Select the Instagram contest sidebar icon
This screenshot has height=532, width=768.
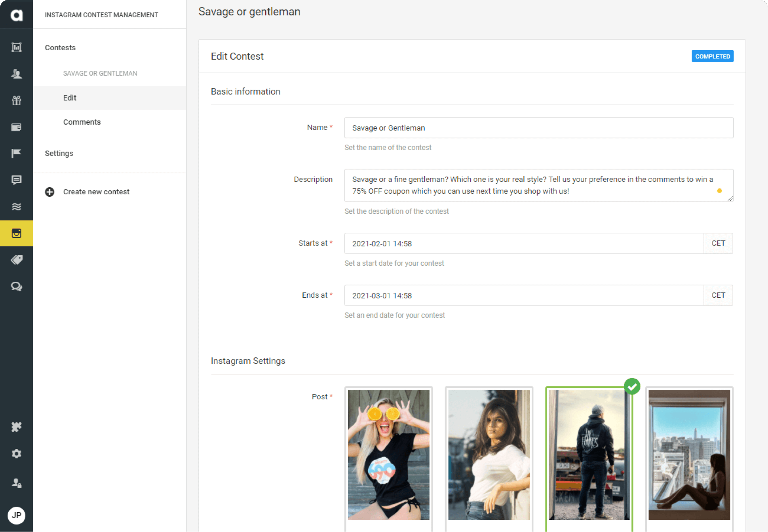tap(16, 233)
